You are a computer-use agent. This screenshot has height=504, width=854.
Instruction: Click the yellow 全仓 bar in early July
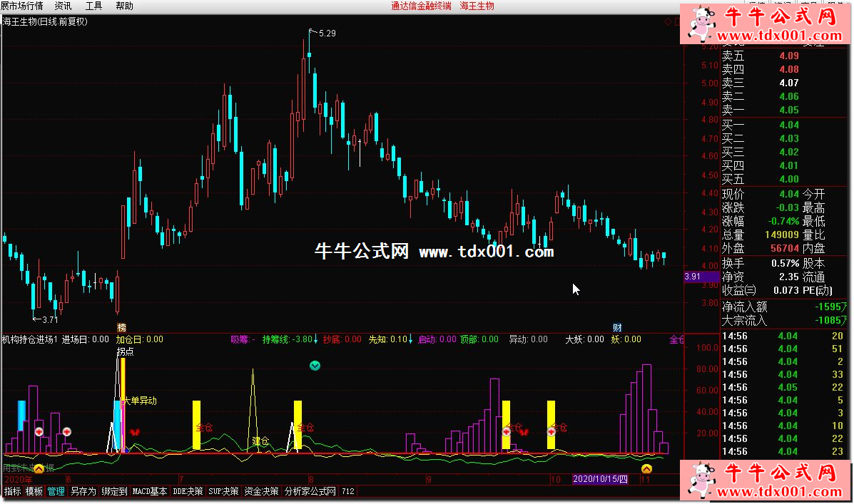[197, 425]
